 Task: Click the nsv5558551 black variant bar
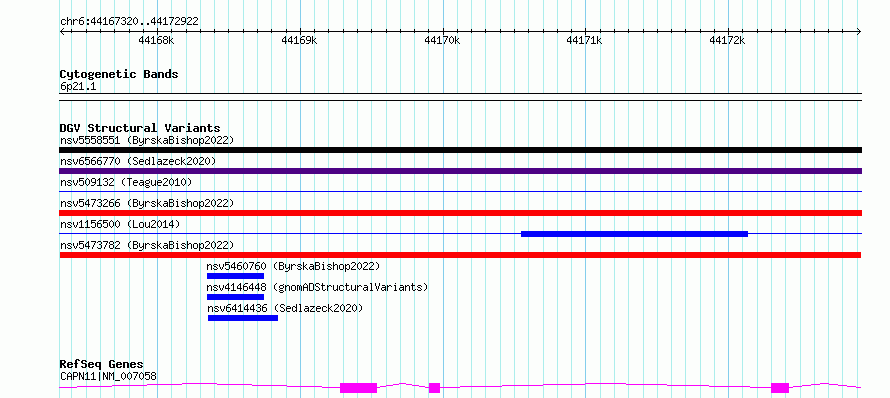pyautogui.click(x=460, y=150)
